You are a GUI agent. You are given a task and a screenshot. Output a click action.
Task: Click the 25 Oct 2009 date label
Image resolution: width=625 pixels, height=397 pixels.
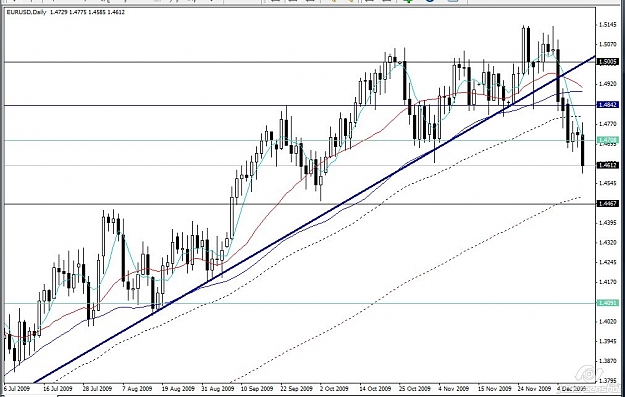tap(415, 388)
